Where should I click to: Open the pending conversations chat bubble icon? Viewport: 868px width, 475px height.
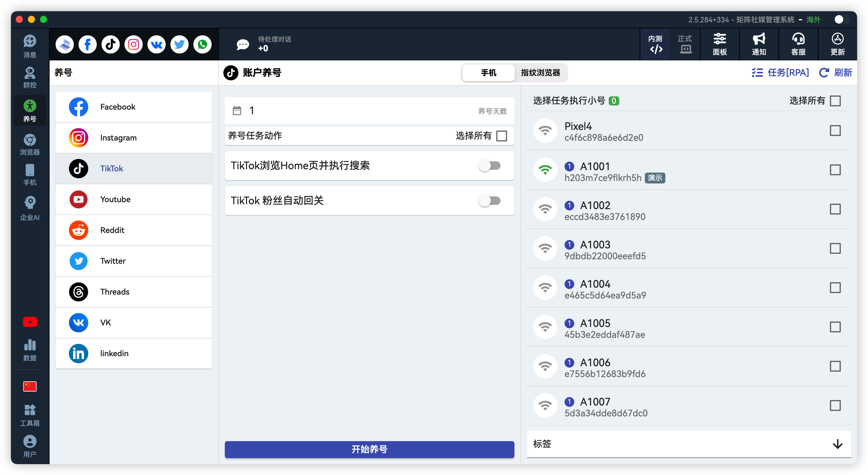243,44
